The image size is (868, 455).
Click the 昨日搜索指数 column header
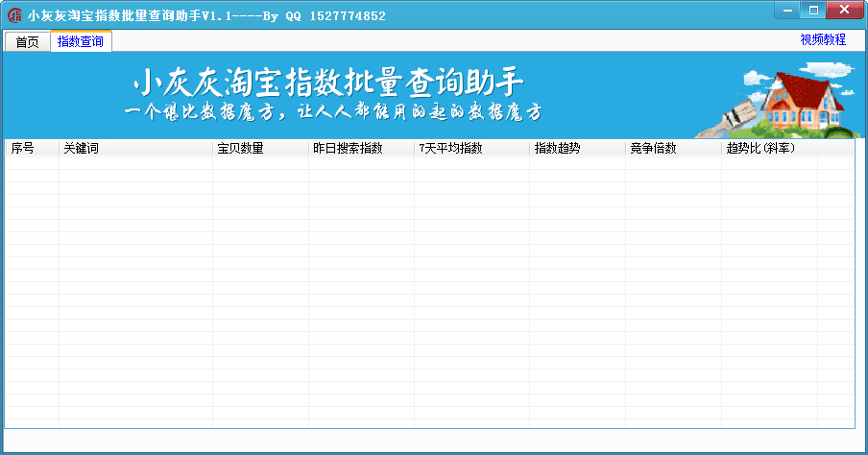(x=361, y=149)
